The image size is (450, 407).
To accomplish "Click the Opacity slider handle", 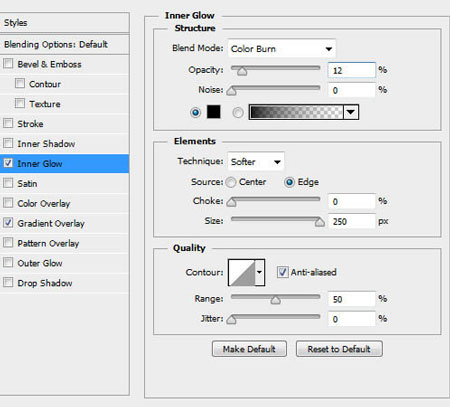I will pos(242,71).
